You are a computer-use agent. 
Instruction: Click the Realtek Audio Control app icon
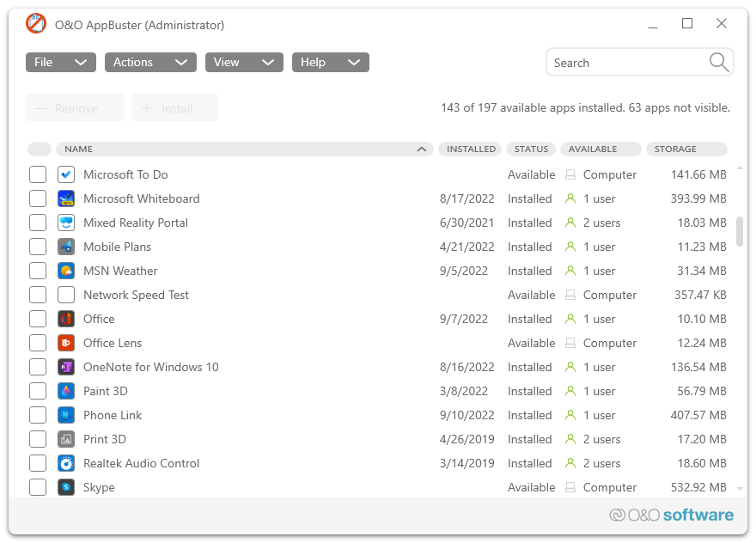[x=66, y=463]
